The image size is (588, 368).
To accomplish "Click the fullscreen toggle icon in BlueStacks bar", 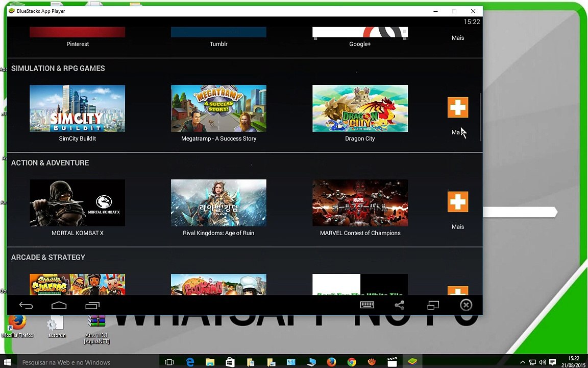I will click(x=433, y=305).
